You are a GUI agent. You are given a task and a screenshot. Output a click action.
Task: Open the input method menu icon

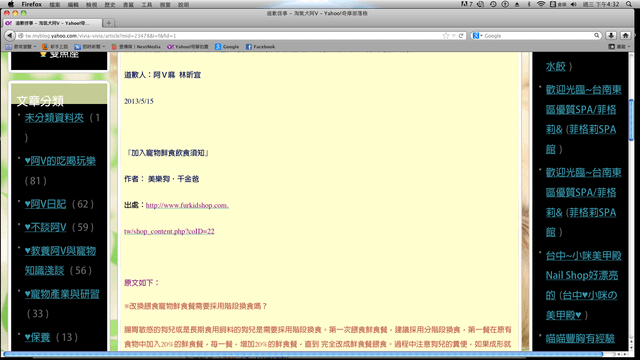pyautogui.click(x=558, y=4)
